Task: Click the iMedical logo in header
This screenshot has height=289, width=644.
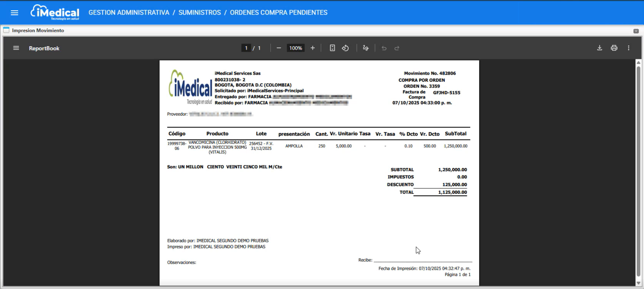Action: click(x=55, y=12)
